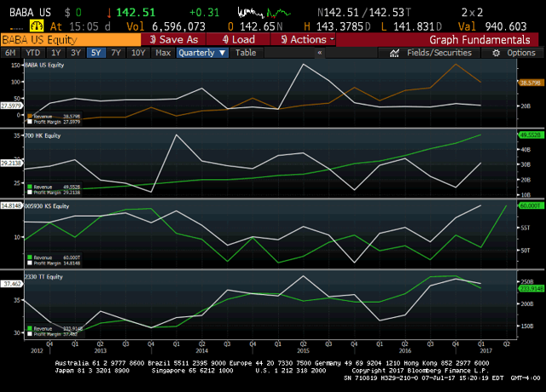Click the Load button
546x392 pixels.
tap(238, 40)
